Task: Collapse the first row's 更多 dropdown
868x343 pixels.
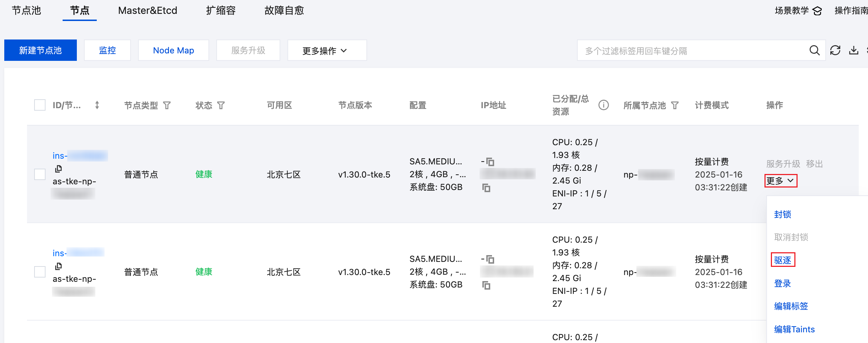Action: (781, 181)
